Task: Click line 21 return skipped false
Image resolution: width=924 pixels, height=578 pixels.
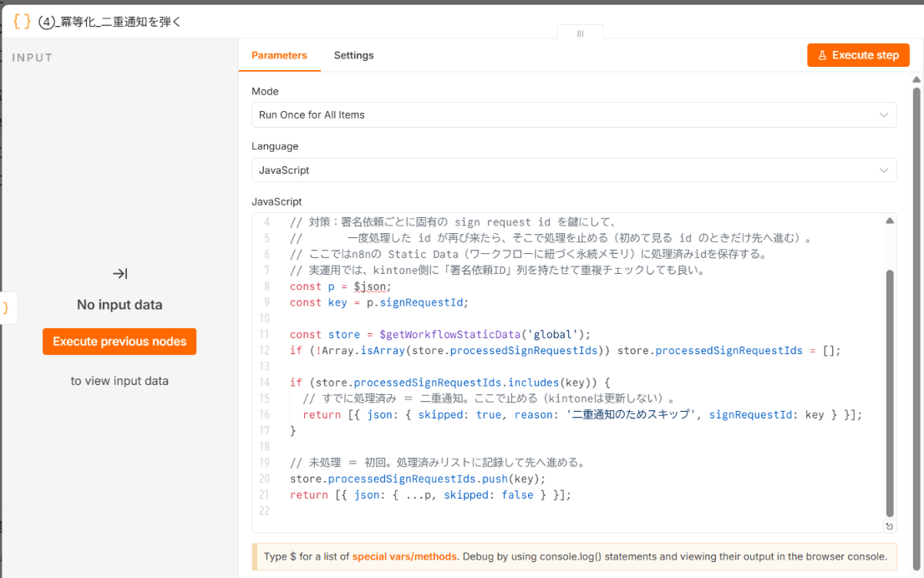Action: coord(430,495)
